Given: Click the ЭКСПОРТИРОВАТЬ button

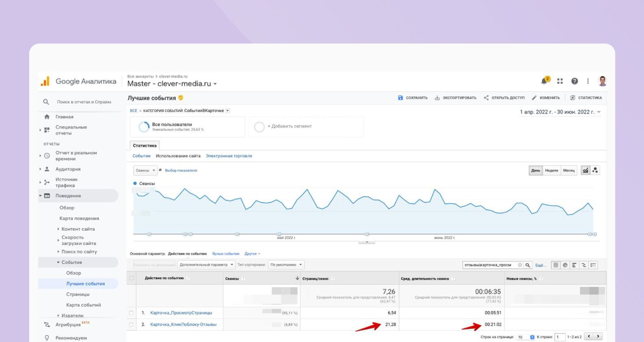Looking at the screenshot, I should (x=455, y=98).
